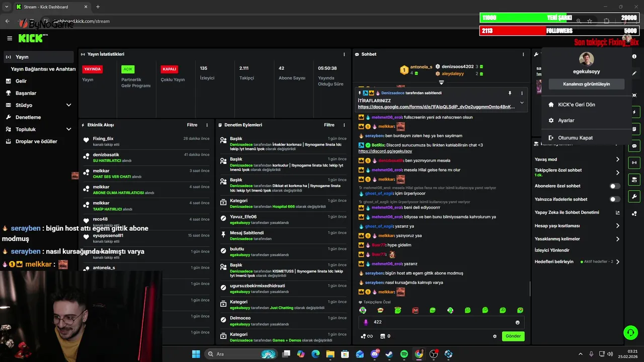Open Spotify from the taskbar
This screenshot has width=644, height=362.
pos(404,354)
